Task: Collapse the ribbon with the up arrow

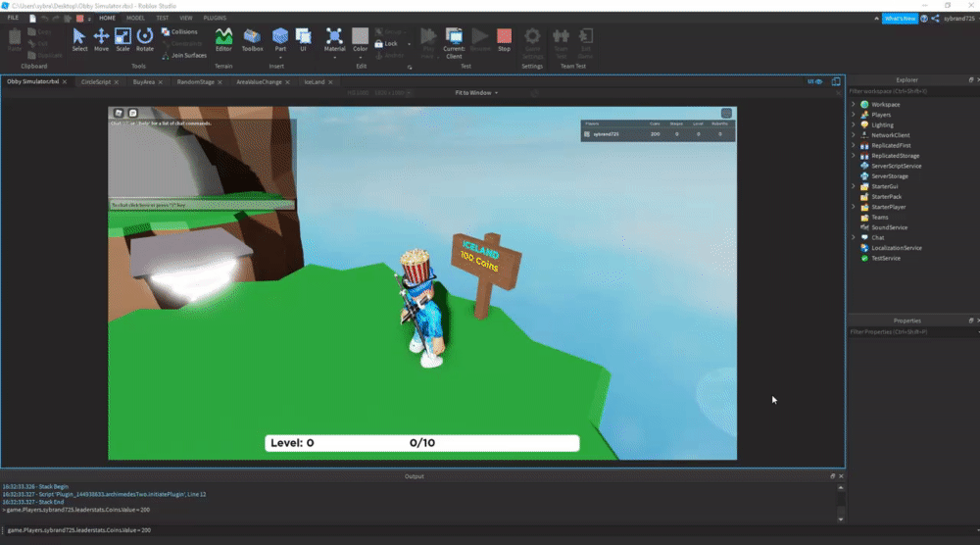Action: tap(876, 18)
